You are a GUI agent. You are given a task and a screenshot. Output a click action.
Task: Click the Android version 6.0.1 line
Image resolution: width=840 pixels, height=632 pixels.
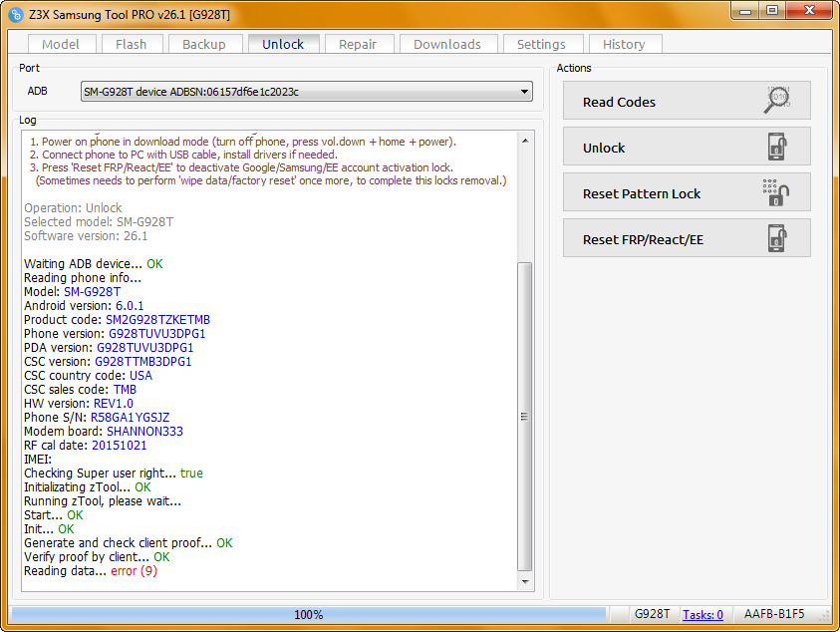pos(84,306)
